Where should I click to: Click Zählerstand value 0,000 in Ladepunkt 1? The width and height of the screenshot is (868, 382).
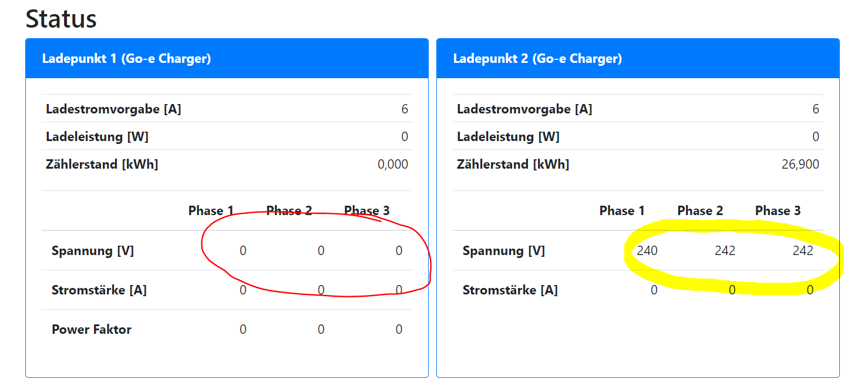[x=392, y=165]
